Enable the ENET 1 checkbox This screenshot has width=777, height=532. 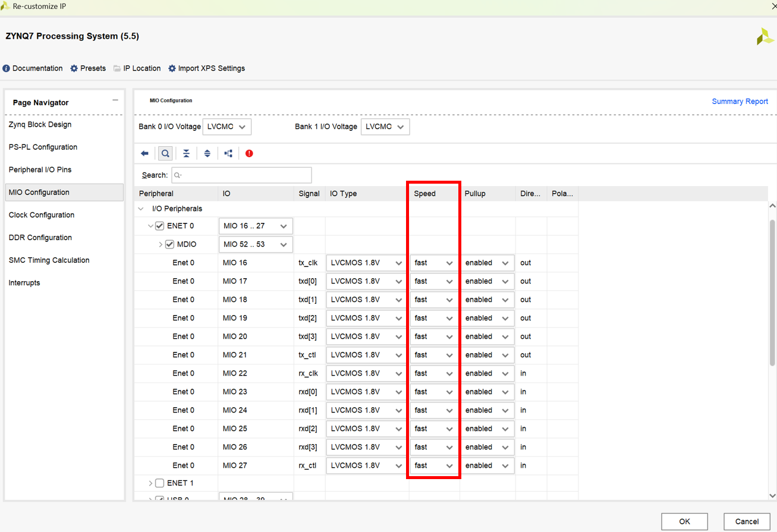click(x=159, y=483)
